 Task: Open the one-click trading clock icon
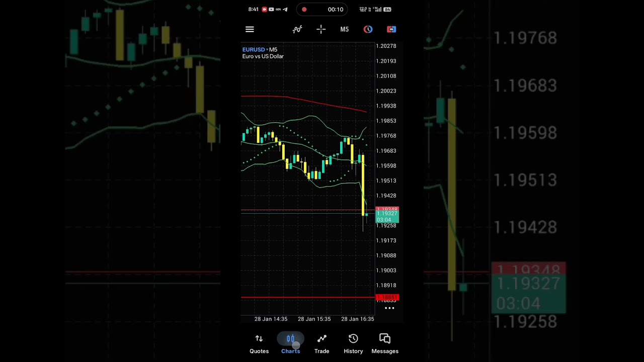(x=368, y=29)
